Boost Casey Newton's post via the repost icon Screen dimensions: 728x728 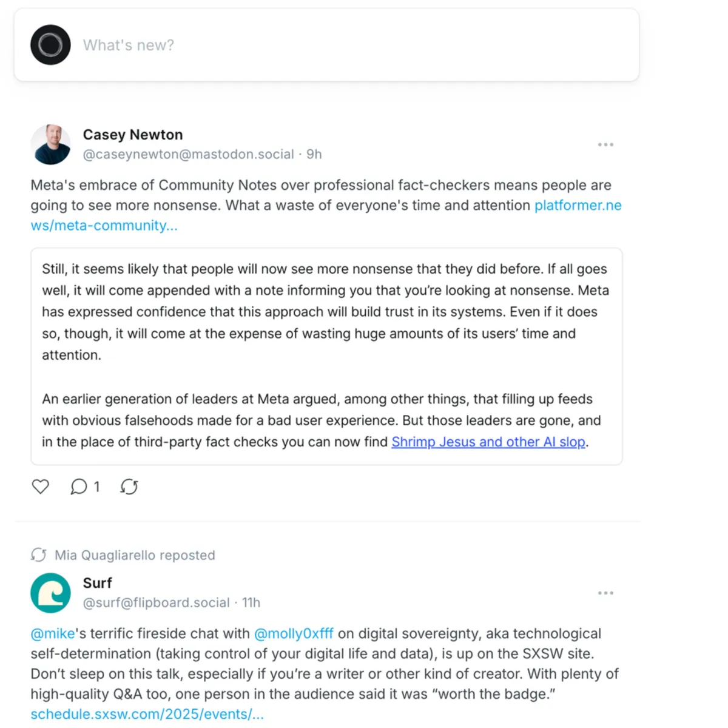(x=129, y=486)
